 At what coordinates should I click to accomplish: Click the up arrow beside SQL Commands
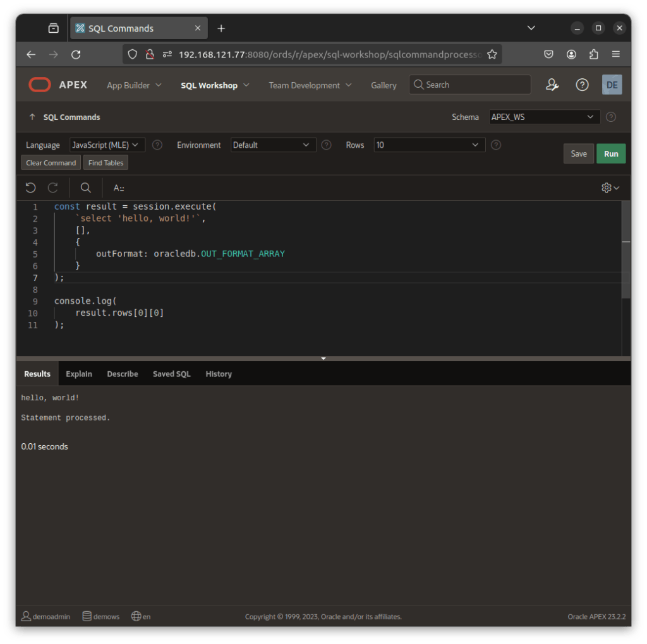(x=32, y=117)
